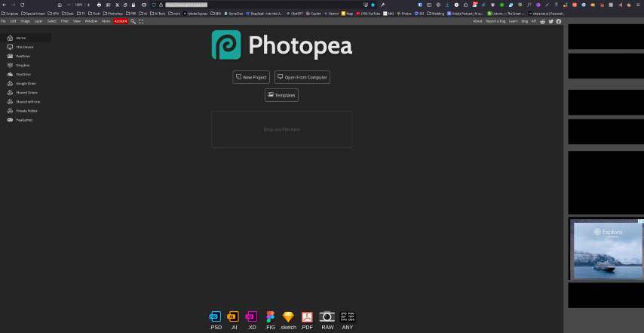
Task: Open Photopea's Twitter page icon
Action: click(x=551, y=21)
